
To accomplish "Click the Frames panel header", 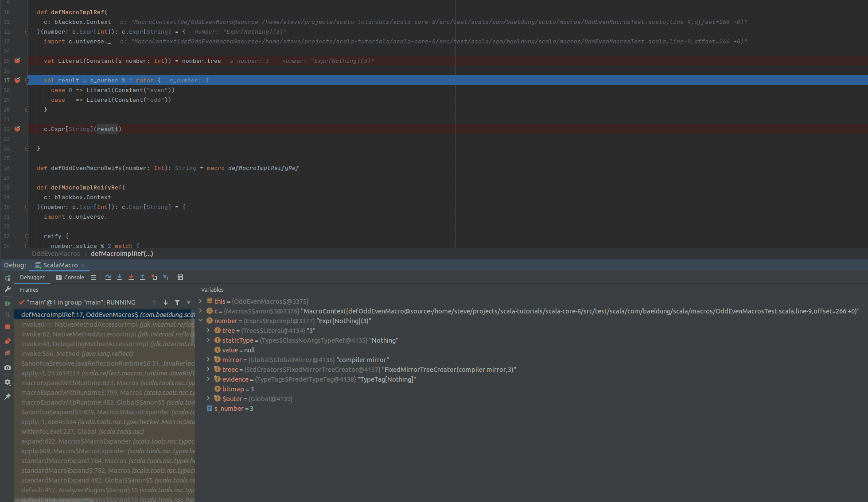I will pyautogui.click(x=29, y=290).
